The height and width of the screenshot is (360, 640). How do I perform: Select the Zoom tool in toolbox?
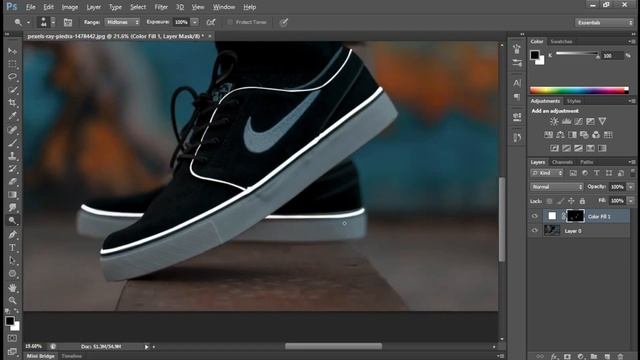point(12,301)
